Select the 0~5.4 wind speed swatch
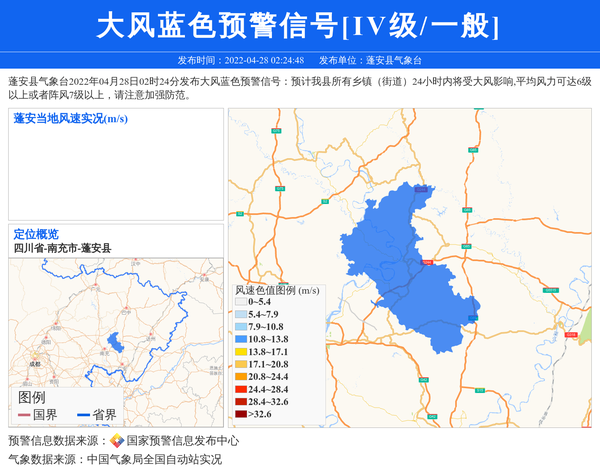Screen dimensions: 600x471 click(x=240, y=301)
